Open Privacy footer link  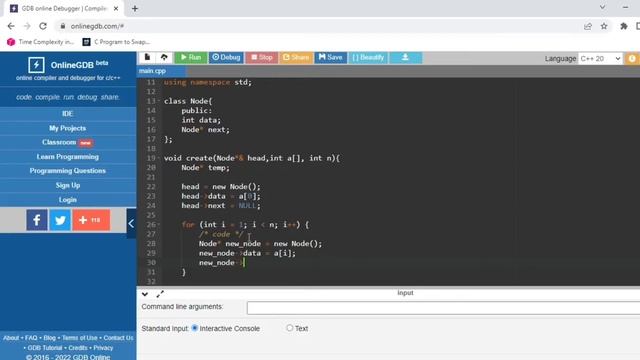tap(103, 348)
